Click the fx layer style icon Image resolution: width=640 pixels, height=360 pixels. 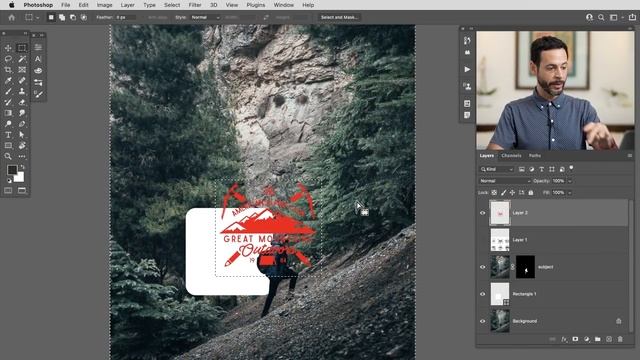[564, 339]
